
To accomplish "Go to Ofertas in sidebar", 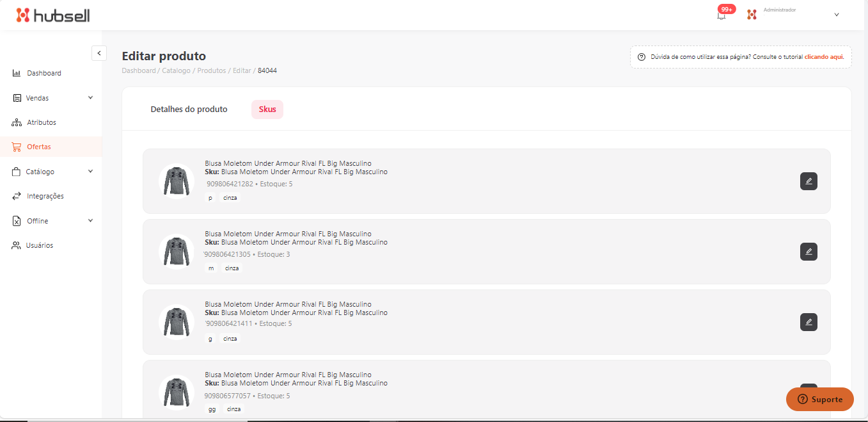I will [x=38, y=147].
